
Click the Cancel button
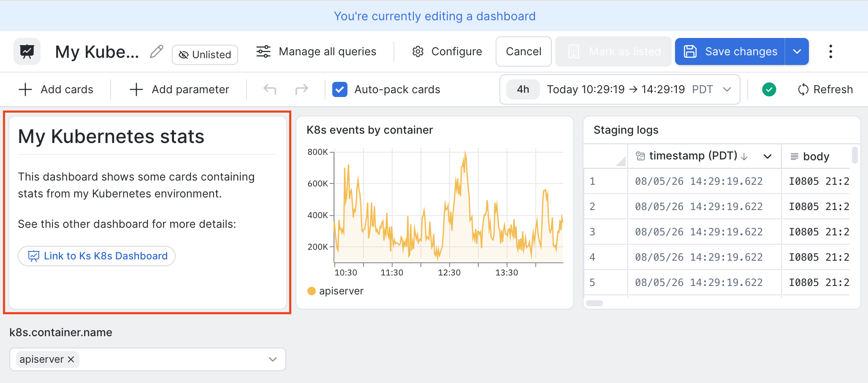coord(524,51)
